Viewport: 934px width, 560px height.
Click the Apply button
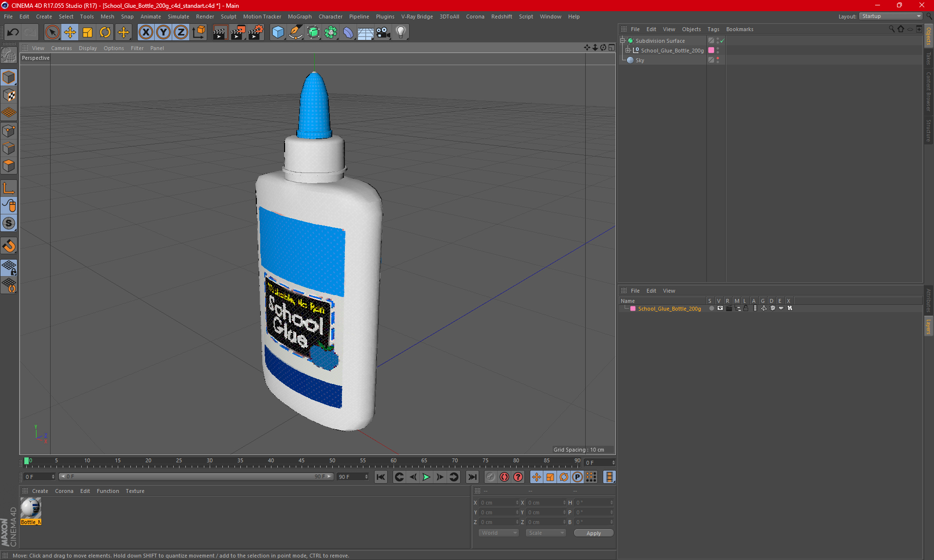pyautogui.click(x=593, y=533)
